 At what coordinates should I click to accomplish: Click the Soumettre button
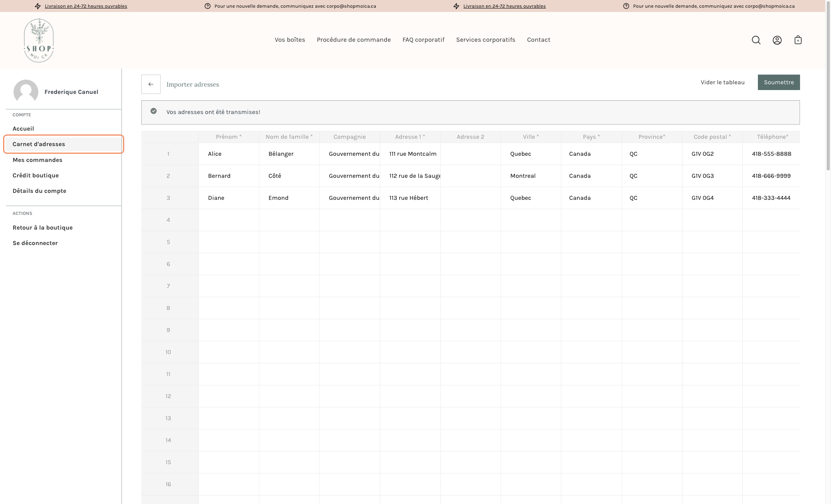779,82
